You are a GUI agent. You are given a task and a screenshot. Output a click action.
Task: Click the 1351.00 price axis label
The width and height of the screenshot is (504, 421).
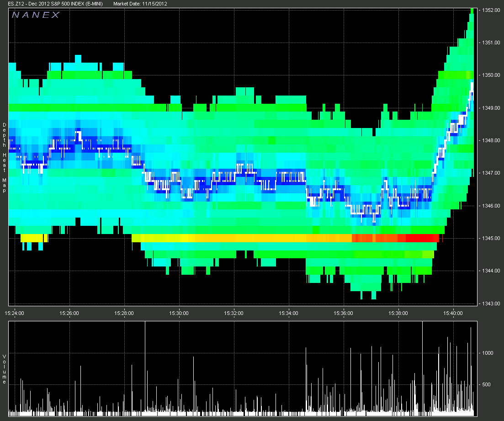[x=491, y=43]
